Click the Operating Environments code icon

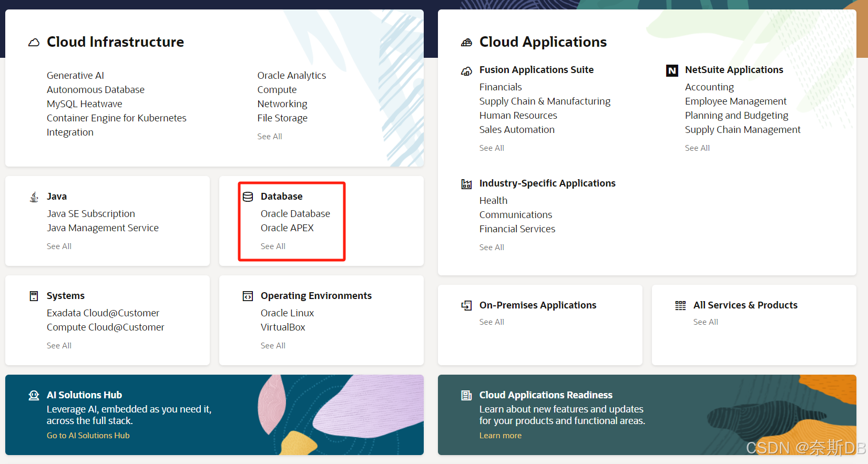pyautogui.click(x=248, y=296)
